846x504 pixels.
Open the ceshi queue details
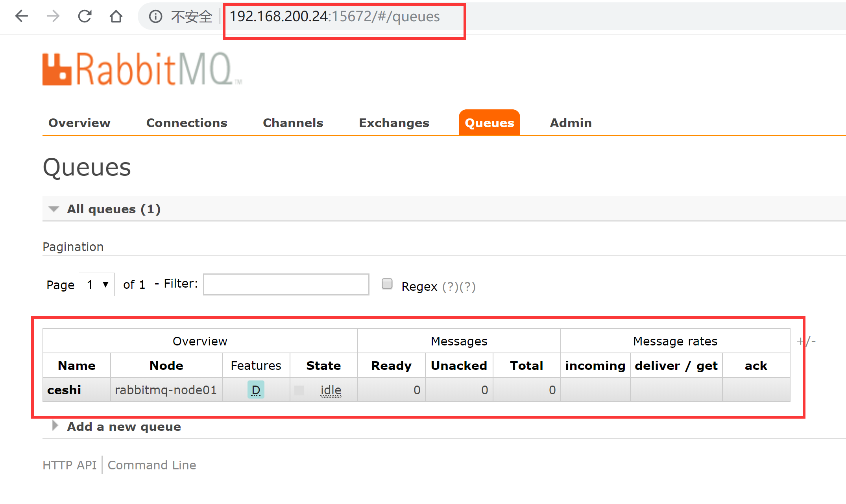pyautogui.click(x=64, y=390)
